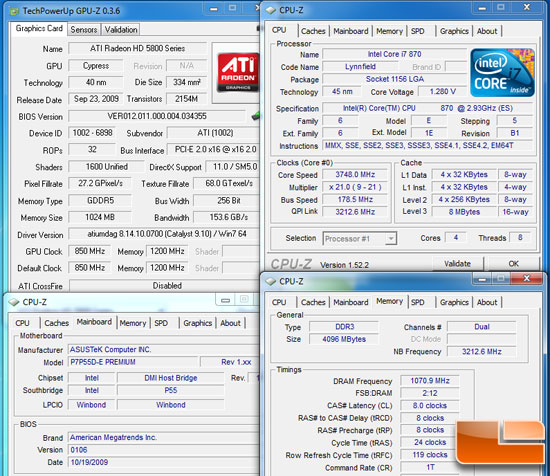Close the CPU-Z Memory window
The image size is (550, 476).
click(x=526, y=279)
